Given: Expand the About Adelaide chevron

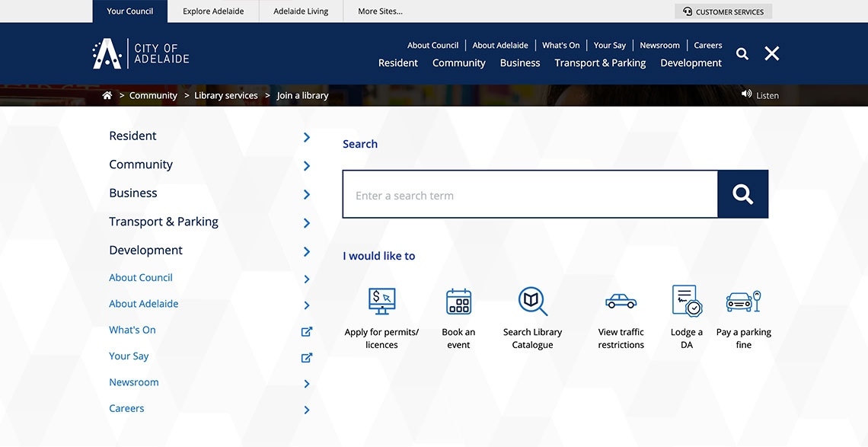Looking at the screenshot, I should pyautogui.click(x=307, y=305).
